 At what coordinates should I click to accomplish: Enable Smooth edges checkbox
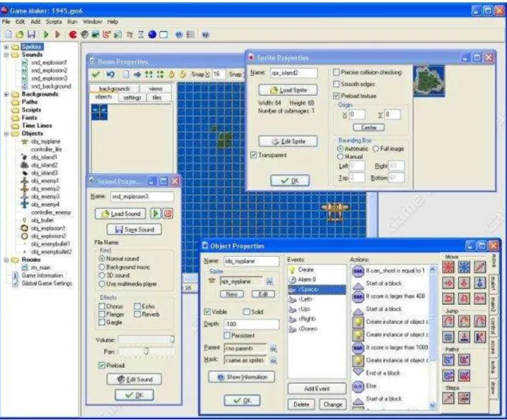(336, 84)
